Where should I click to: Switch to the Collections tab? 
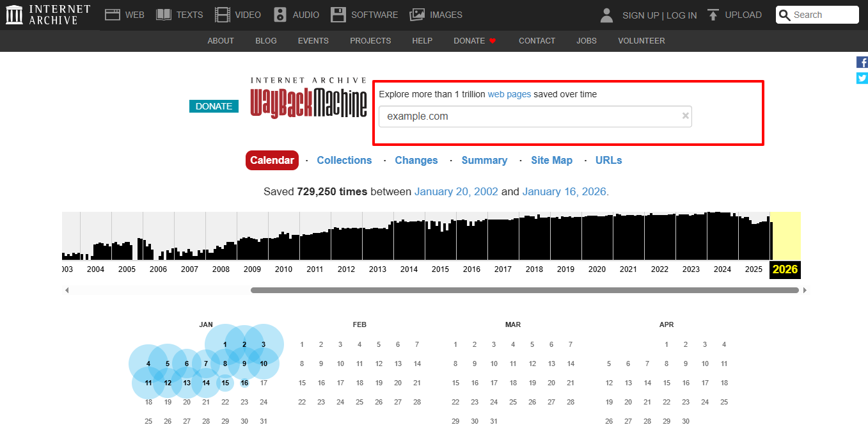click(x=344, y=160)
